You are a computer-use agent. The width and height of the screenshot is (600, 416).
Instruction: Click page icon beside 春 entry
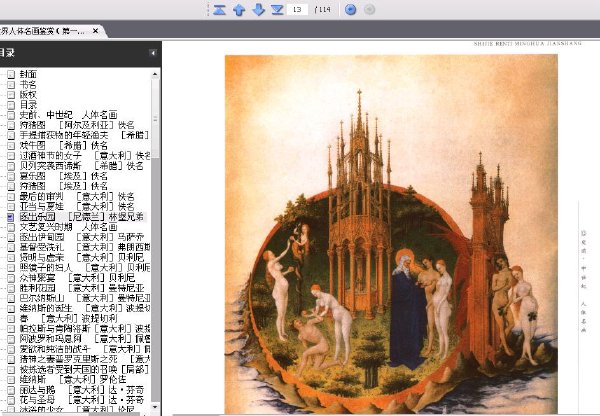pos(11,319)
